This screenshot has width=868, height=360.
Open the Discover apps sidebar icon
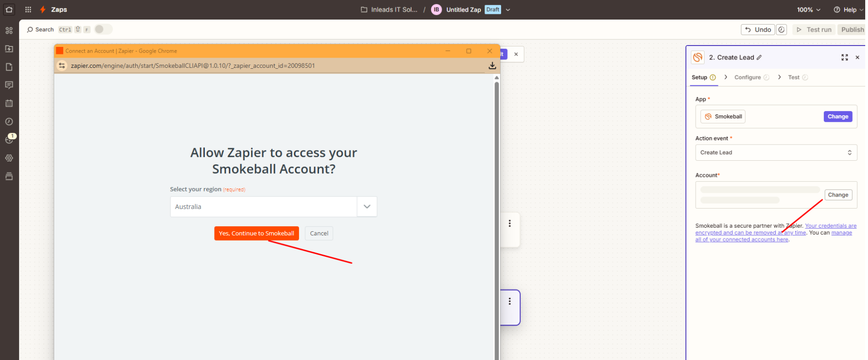tap(9, 30)
